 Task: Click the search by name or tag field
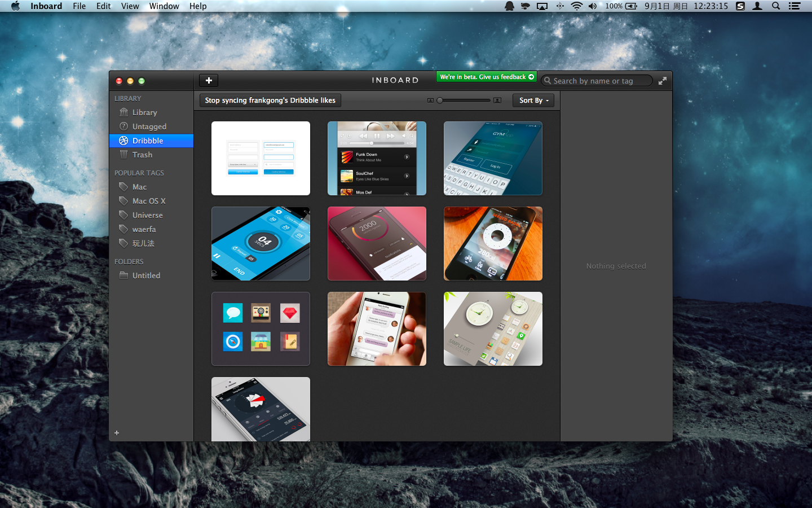pos(598,81)
